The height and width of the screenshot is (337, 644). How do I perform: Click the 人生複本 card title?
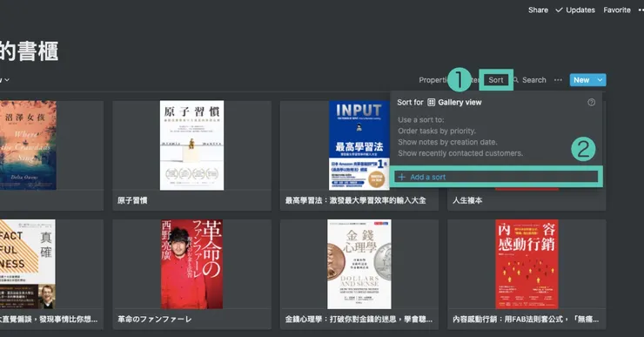(x=467, y=200)
